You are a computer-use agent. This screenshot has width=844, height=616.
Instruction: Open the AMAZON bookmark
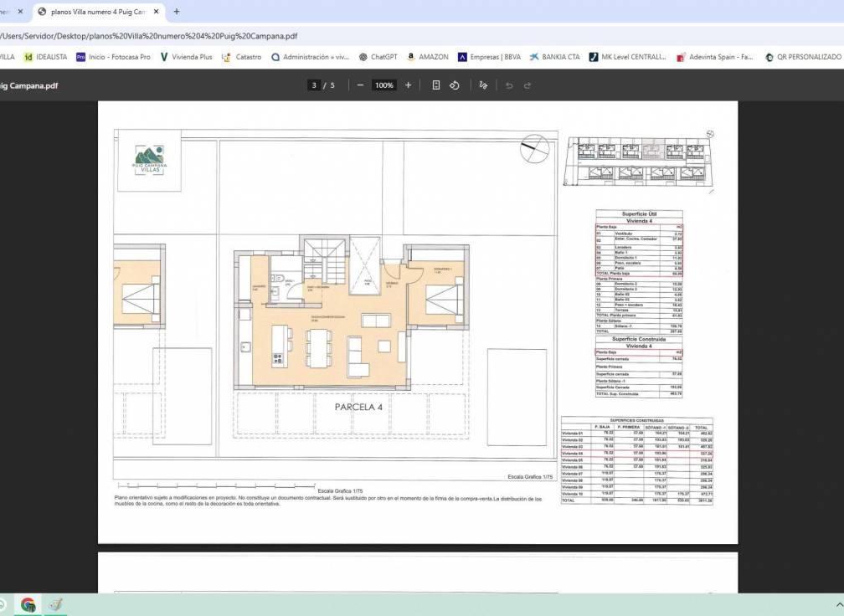tap(428, 57)
